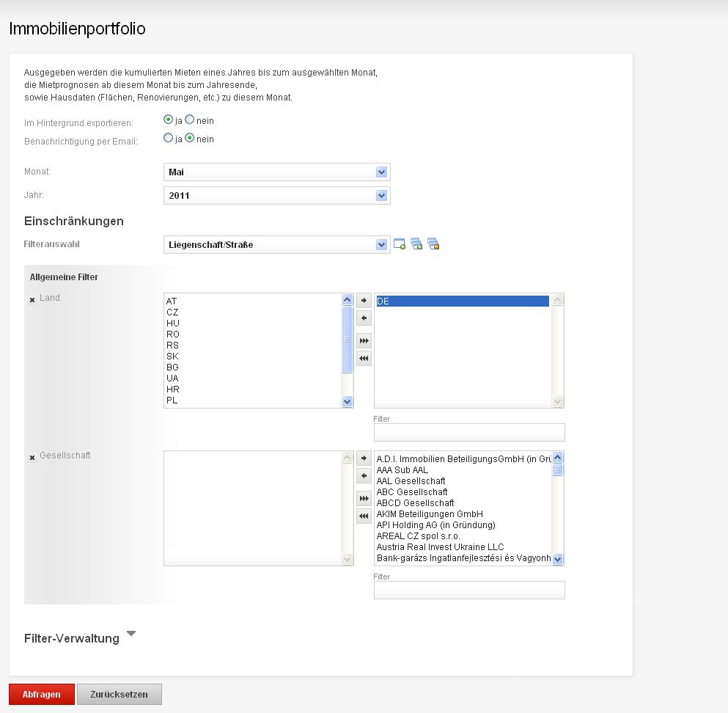Select HU in the Land list

click(x=173, y=323)
